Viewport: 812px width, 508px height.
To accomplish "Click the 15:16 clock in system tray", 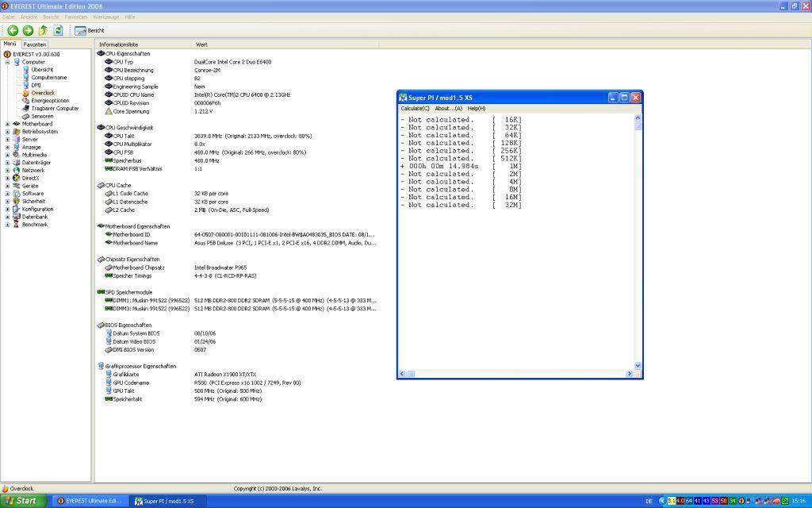I will click(799, 502).
